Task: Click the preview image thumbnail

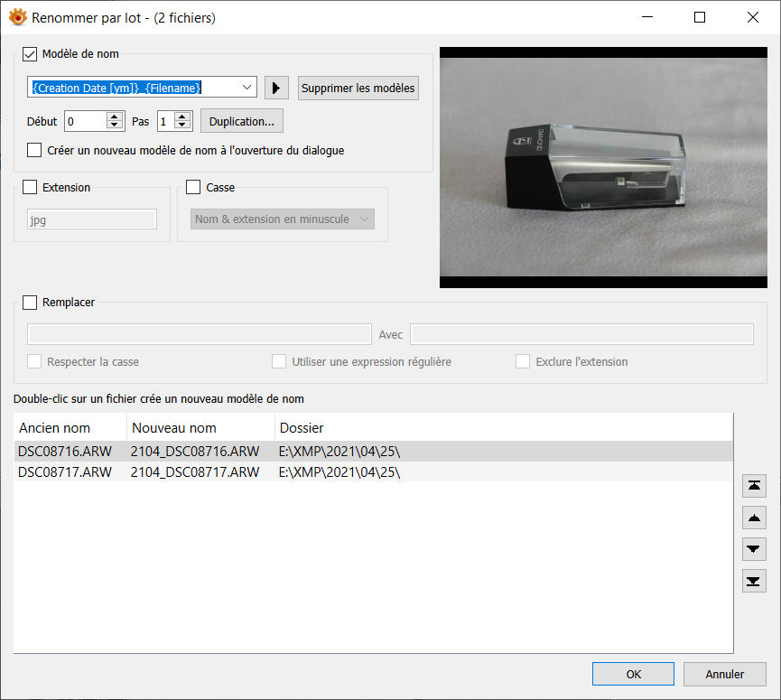Action: (602, 167)
